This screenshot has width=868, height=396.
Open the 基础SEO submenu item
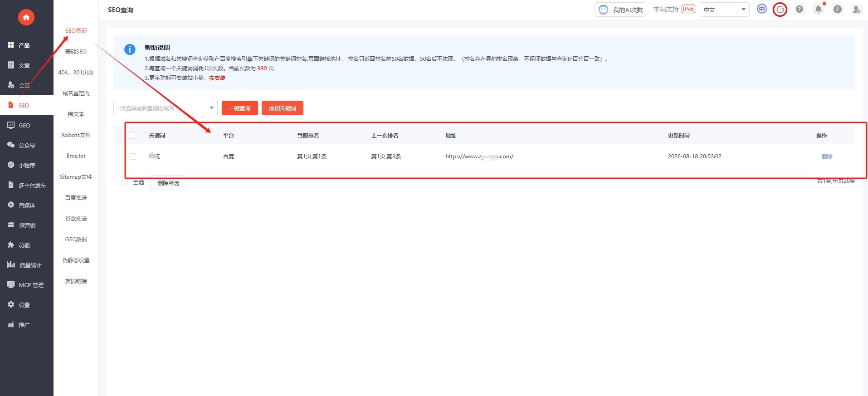coord(76,52)
